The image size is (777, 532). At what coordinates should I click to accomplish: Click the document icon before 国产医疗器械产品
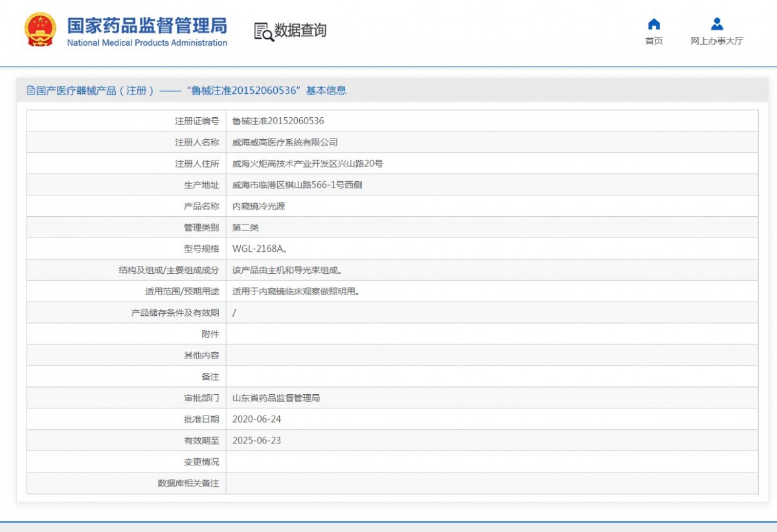point(30,91)
